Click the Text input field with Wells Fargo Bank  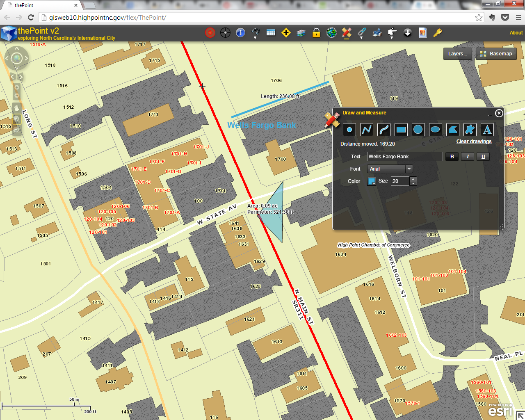click(x=405, y=156)
